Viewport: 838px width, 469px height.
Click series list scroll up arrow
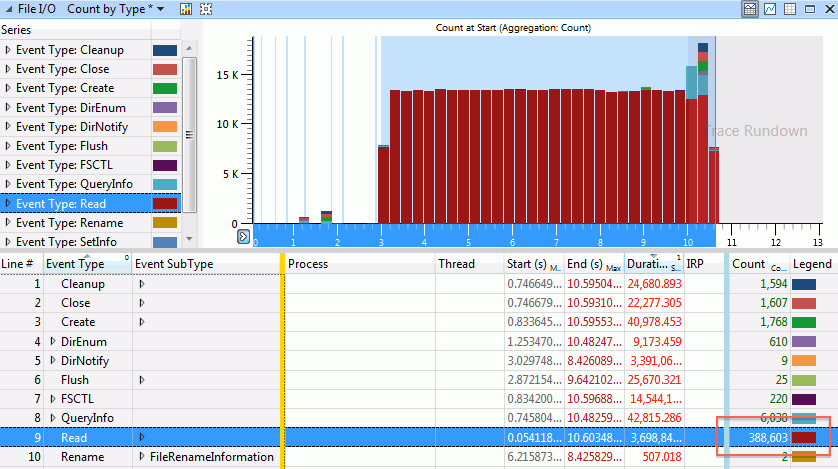click(189, 48)
